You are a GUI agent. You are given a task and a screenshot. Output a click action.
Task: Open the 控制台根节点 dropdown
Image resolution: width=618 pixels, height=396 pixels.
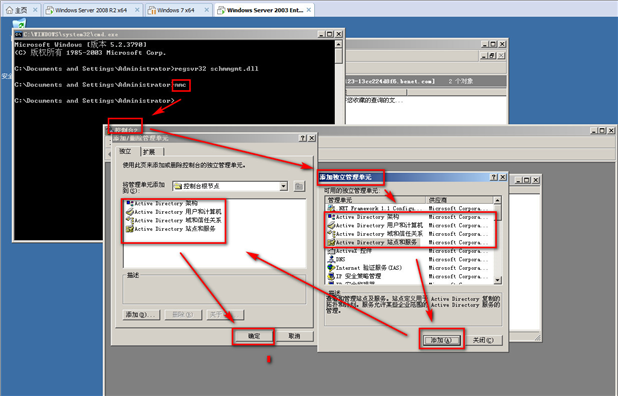283,186
